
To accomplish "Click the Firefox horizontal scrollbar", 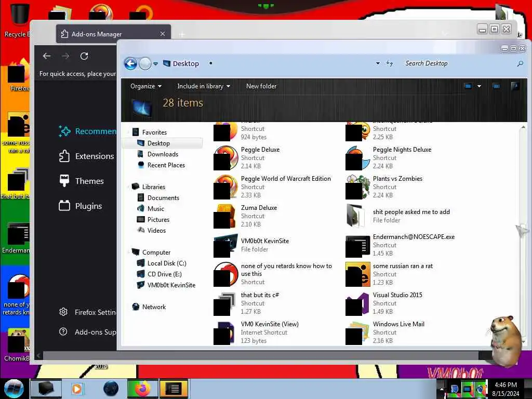I will click(x=261, y=355).
